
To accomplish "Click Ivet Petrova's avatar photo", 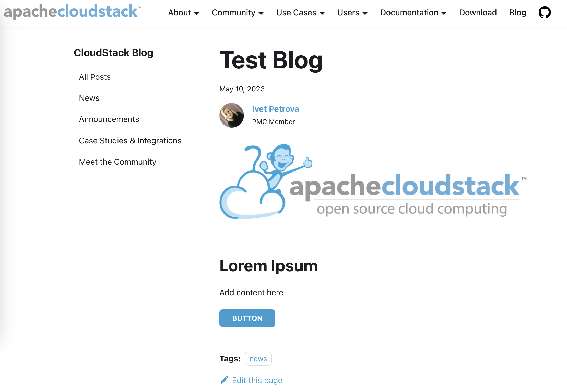I will (x=232, y=115).
